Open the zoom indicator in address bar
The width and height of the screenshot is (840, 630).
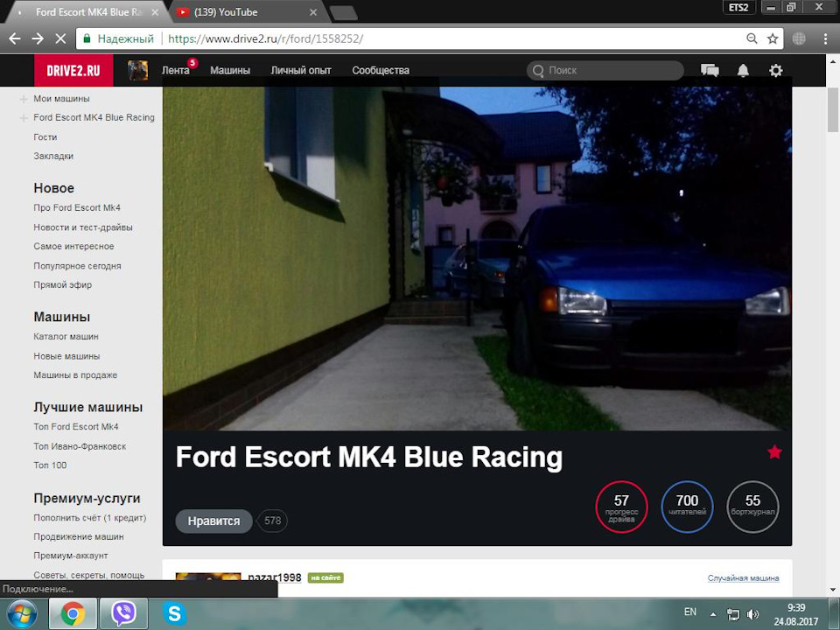(x=752, y=38)
